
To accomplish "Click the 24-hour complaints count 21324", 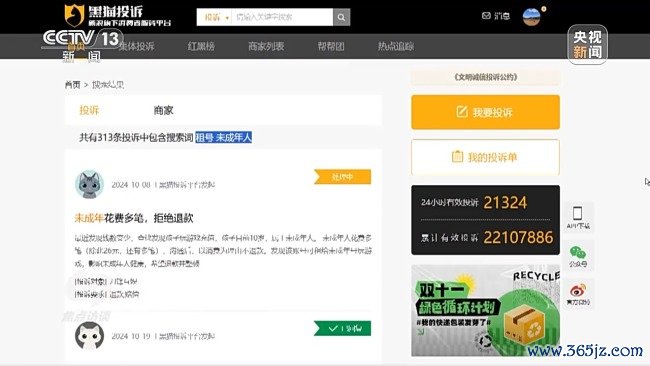I will [x=505, y=203].
